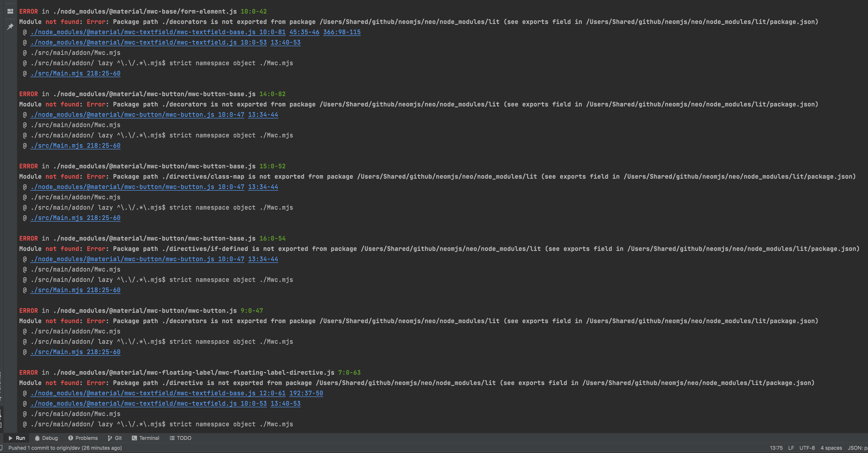Viewport: 868px width, 453px height.
Task: Click 13:34-44 link under the 14:0-82 error
Action: (x=263, y=114)
